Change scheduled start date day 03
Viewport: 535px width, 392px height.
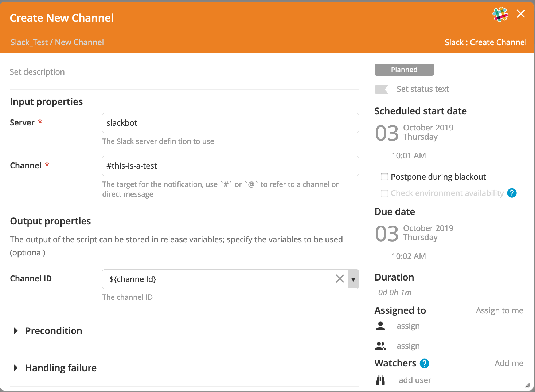tap(387, 133)
